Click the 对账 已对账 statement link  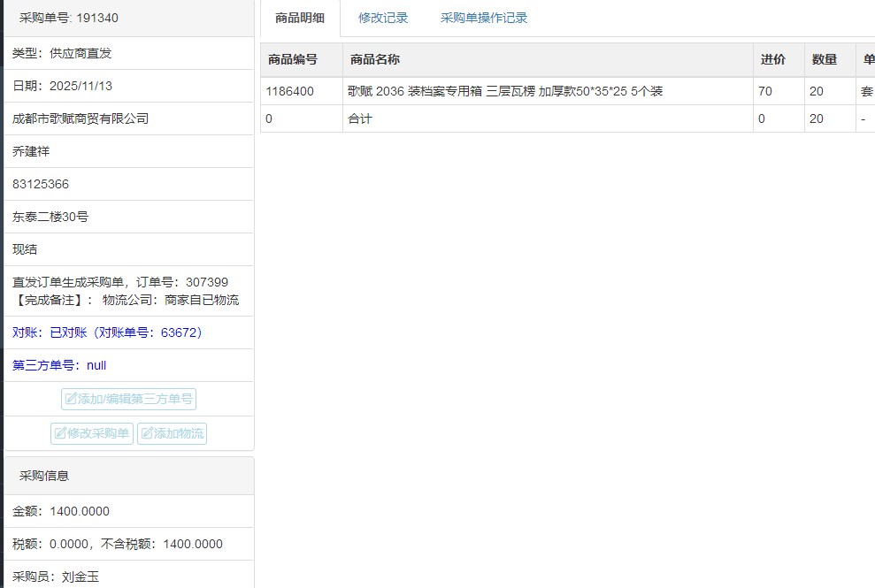(x=109, y=332)
